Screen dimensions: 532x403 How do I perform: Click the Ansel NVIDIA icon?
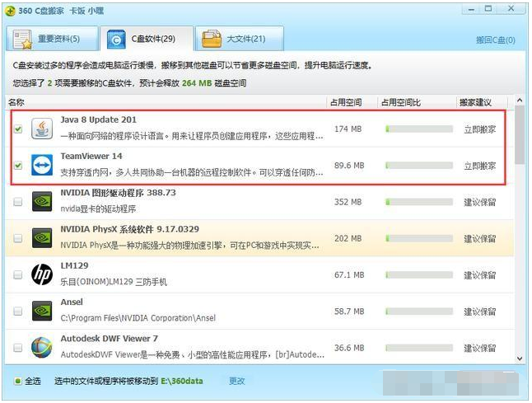point(42,311)
